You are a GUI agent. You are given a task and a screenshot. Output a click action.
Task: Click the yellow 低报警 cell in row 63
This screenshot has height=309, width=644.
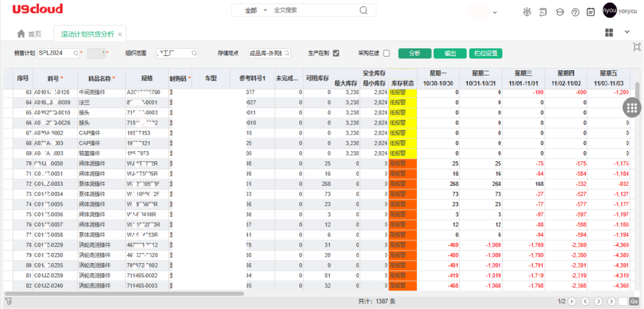403,92
